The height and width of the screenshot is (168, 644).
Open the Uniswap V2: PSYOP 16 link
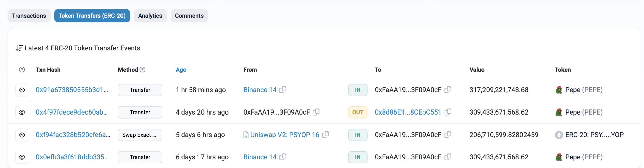pos(285,135)
